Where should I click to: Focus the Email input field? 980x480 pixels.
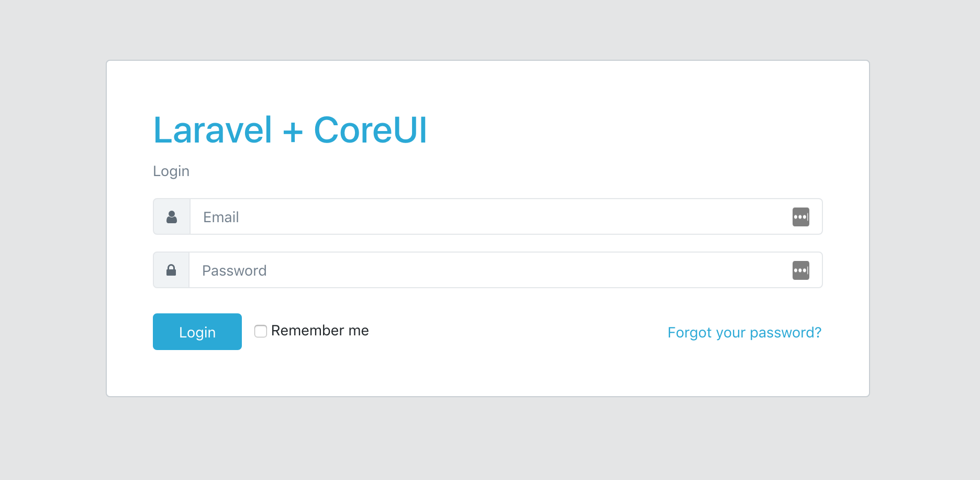(x=487, y=217)
